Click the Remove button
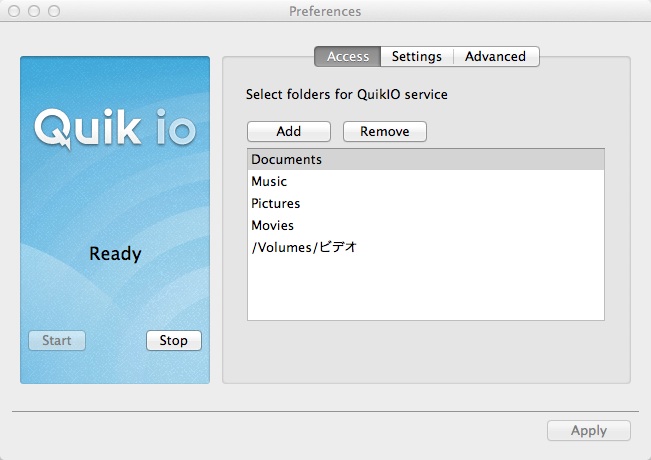Viewport: 651px width, 460px height. tap(384, 131)
